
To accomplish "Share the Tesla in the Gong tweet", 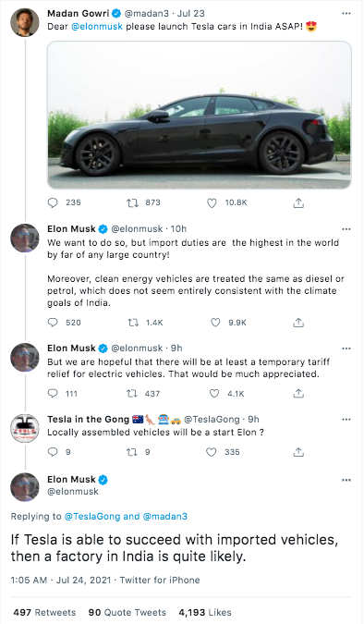I will (x=298, y=452).
